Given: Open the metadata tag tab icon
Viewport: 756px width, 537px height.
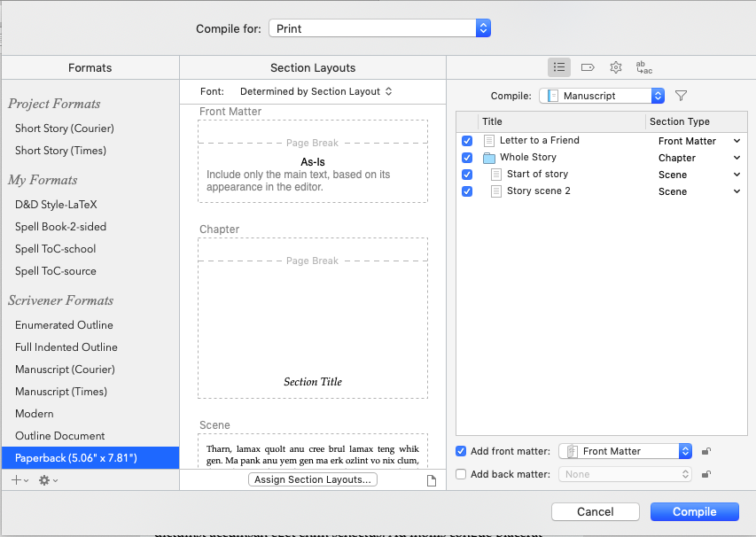Looking at the screenshot, I should point(588,67).
